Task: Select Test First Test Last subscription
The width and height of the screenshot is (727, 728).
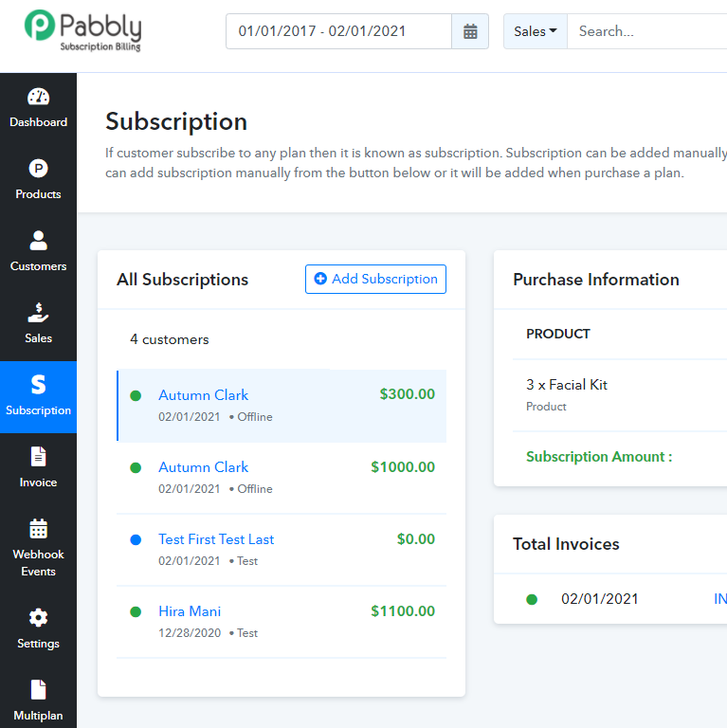Action: tap(216, 539)
